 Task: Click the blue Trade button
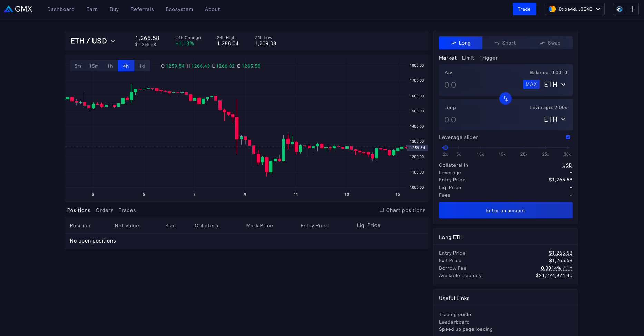pyautogui.click(x=524, y=9)
